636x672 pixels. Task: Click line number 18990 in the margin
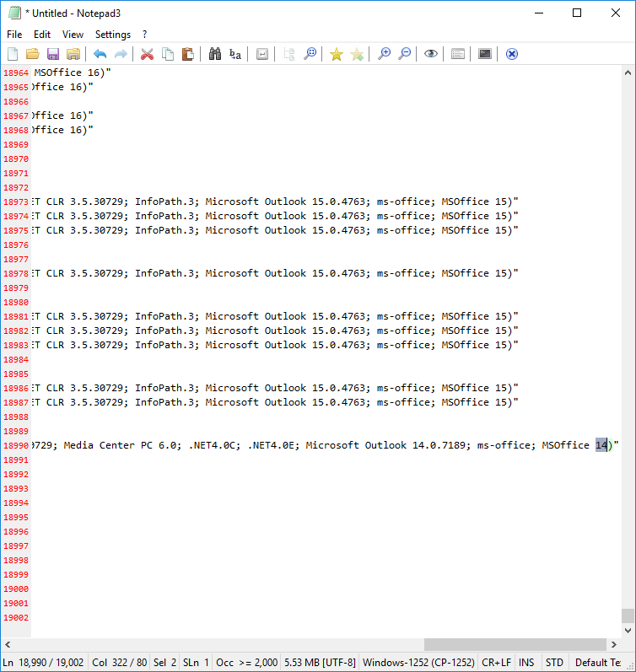(x=16, y=446)
